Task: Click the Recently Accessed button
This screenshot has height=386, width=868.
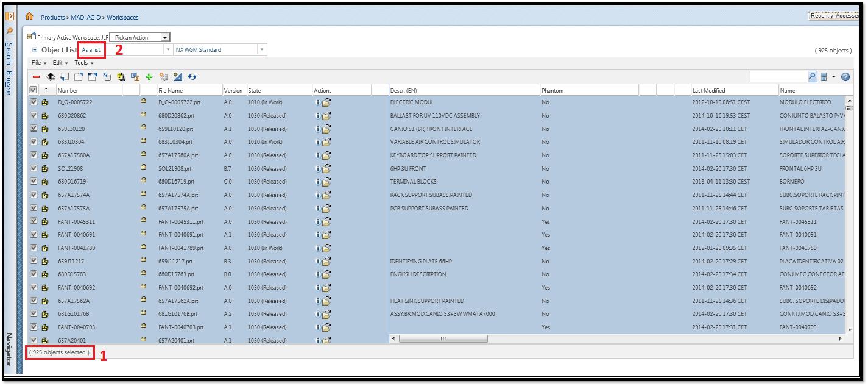Action: [x=833, y=16]
